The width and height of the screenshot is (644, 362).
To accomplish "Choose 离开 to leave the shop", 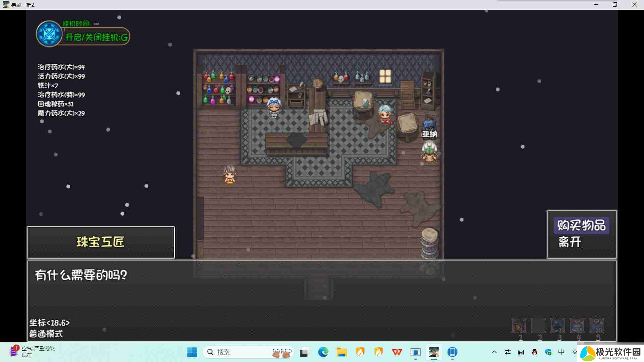I will pos(570,242).
